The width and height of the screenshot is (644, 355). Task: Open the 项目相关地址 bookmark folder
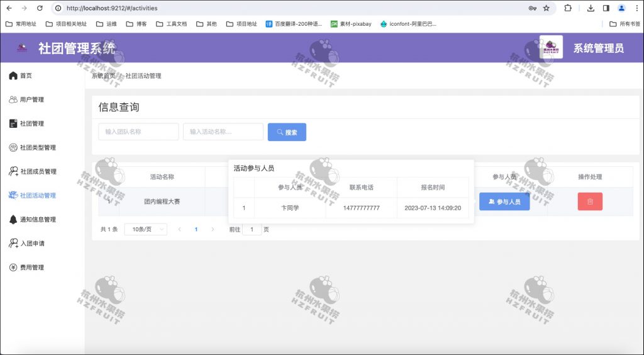pyautogui.click(x=66, y=24)
